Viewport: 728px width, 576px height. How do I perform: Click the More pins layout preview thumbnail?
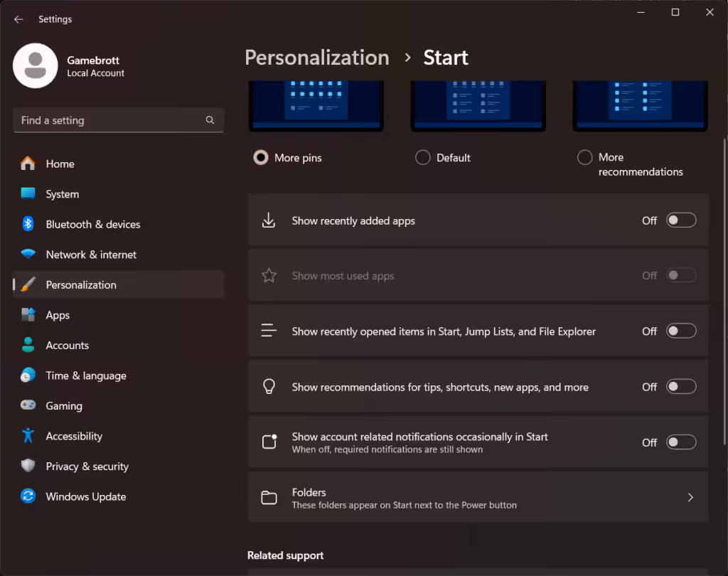click(316, 106)
